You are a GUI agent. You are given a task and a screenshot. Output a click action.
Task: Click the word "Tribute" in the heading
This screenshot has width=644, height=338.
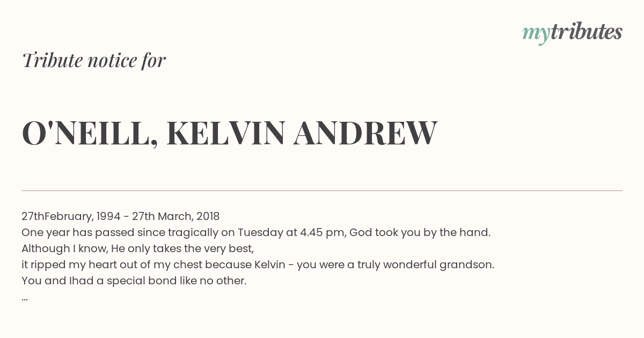pyautogui.click(x=52, y=61)
